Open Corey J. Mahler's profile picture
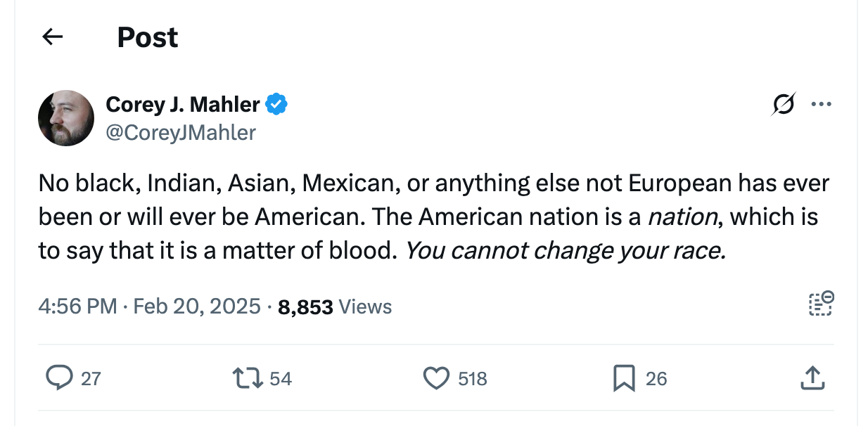Viewport: 868px width, 426px height. click(x=65, y=117)
